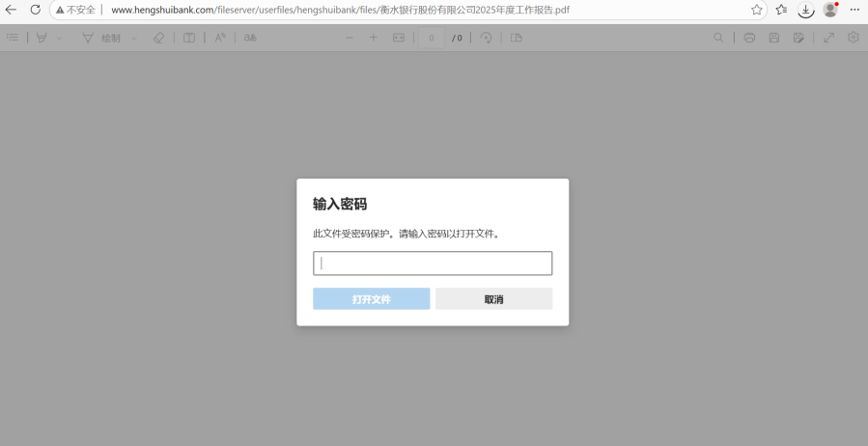The height and width of the screenshot is (446, 868).
Task: Open the user profile avatar
Action: click(x=829, y=10)
